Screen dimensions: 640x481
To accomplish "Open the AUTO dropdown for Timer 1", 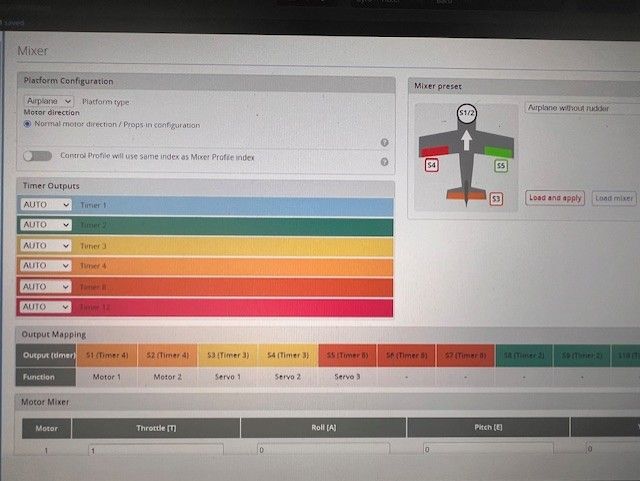I will point(46,205).
